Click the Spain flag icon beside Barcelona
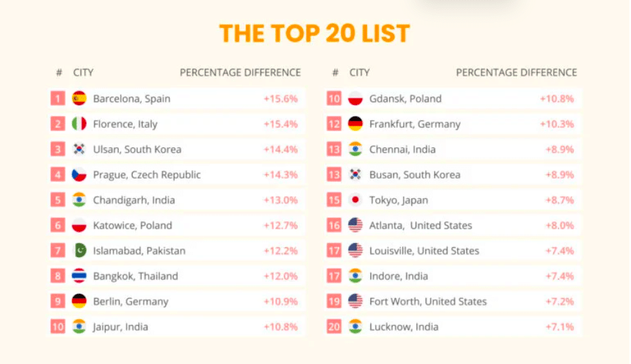 (79, 99)
